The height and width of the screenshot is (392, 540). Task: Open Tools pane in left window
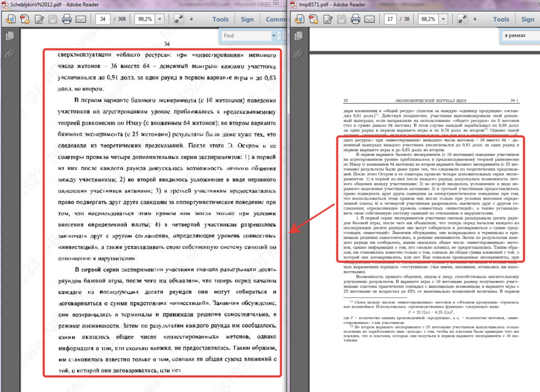pyautogui.click(x=220, y=19)
